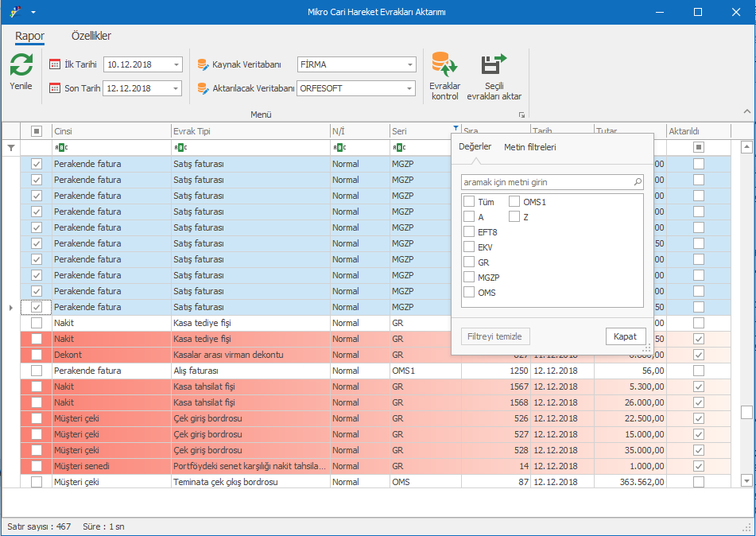Click the OMS1 Seri cell
The height and width of the screenshot is (536, 756).
point(425,371)
